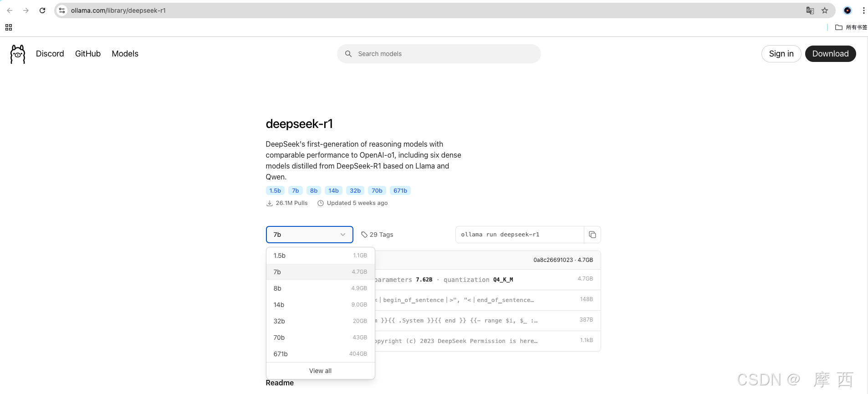Click the Updated 5 weeks ago text
This screenshot has width=868, height=394.
(x=357, y=203)
